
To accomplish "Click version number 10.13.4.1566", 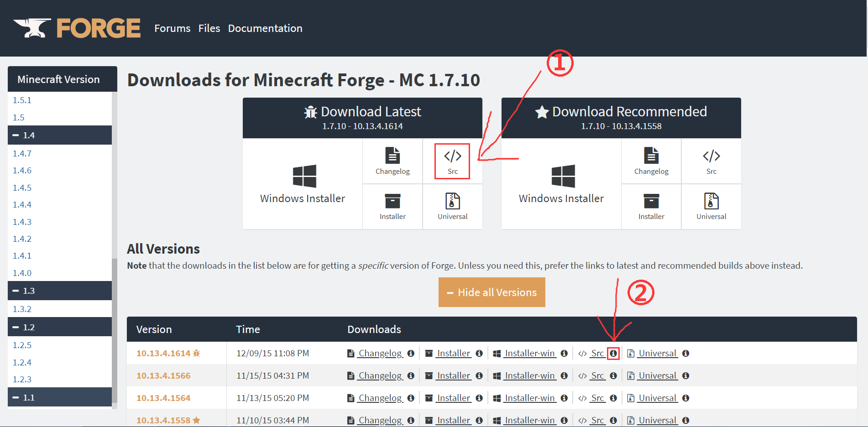I will (x=163, y=375).
